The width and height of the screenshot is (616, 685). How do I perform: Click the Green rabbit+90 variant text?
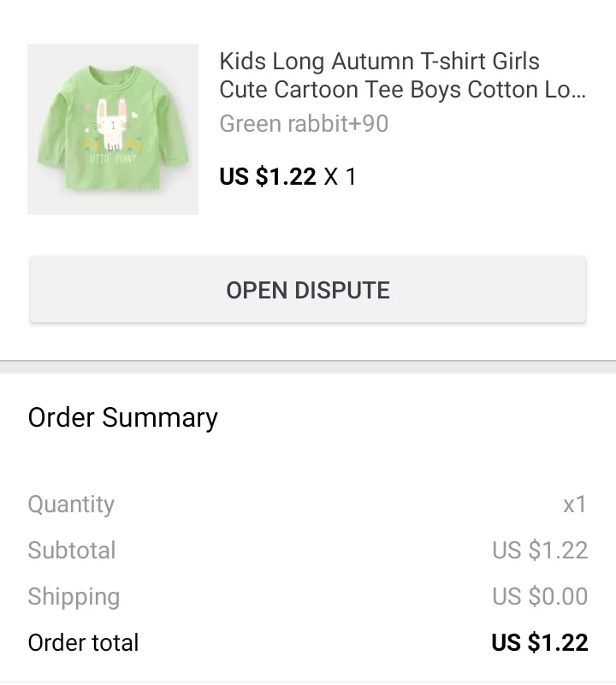(304, 124)
